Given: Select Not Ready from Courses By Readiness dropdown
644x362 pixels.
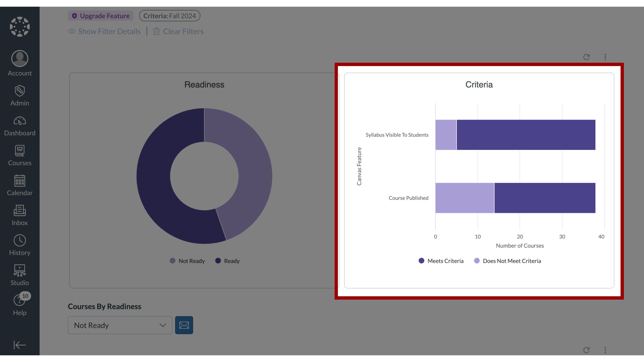Looking at the screenshot, I should tap(119, 325).
